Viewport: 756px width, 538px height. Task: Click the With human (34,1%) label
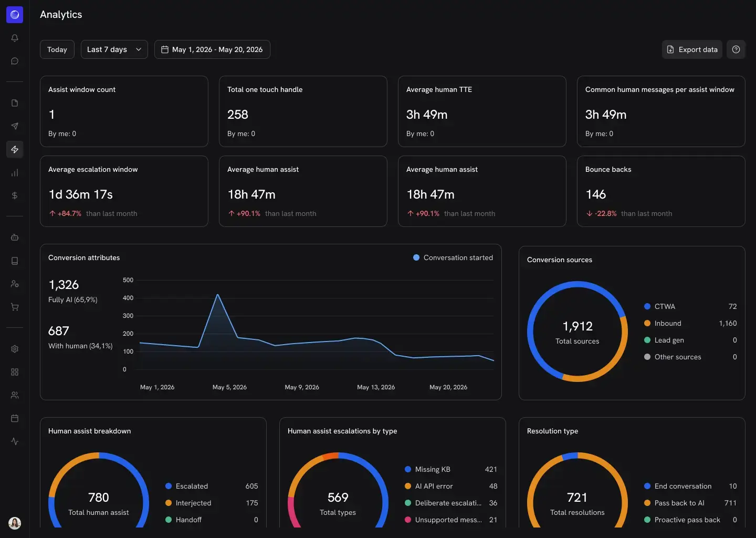80,346
